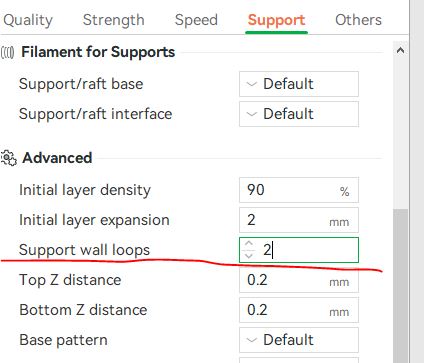Switch to the Strength tab
424x363 pixels.
click(113, 20)
